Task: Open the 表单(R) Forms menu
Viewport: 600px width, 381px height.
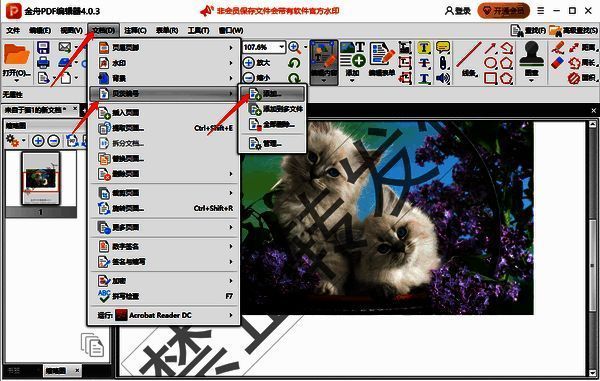Action: click(x=167, y=30)
